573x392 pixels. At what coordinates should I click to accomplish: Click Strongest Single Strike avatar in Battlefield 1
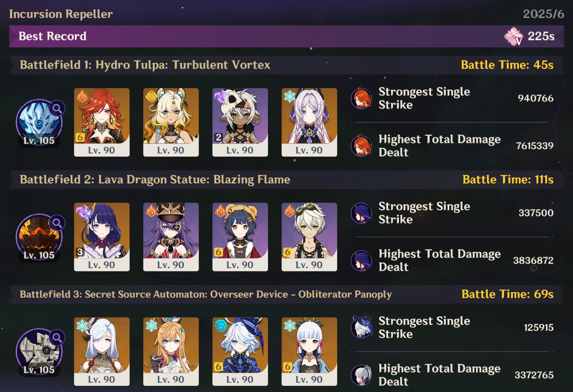click(x=362, y=98)
